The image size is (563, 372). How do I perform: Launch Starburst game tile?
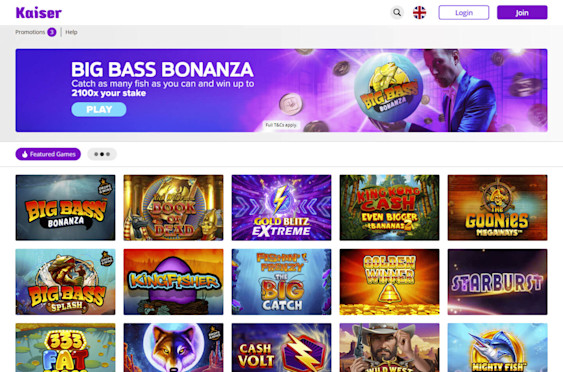(x=498, y=282)
